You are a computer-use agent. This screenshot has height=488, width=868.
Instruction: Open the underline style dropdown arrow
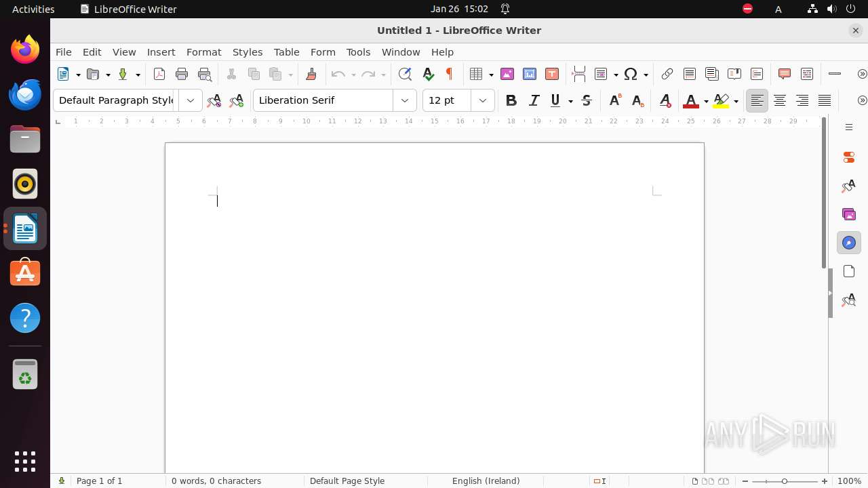pos(570,101)
